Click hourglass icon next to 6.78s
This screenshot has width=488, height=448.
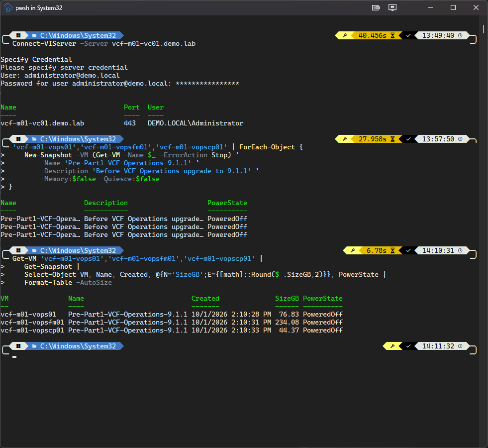click(x=392, y=250)
